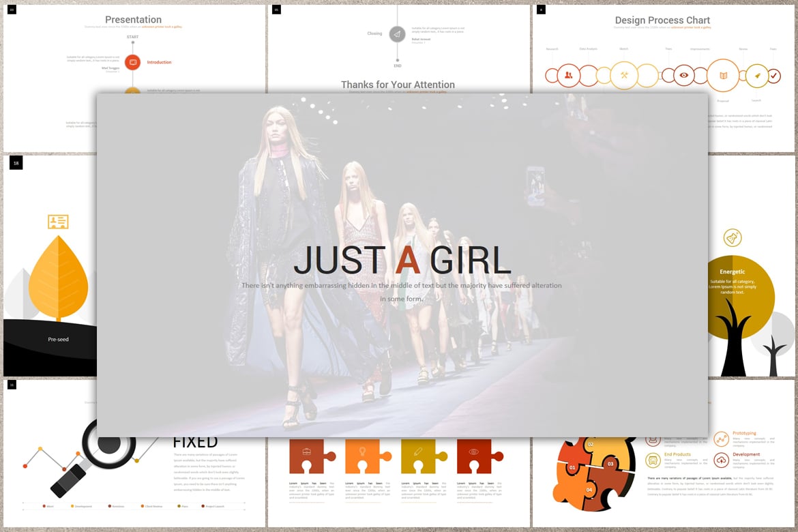Click the ID card icon above yellow leaf

tap(58, 222)
